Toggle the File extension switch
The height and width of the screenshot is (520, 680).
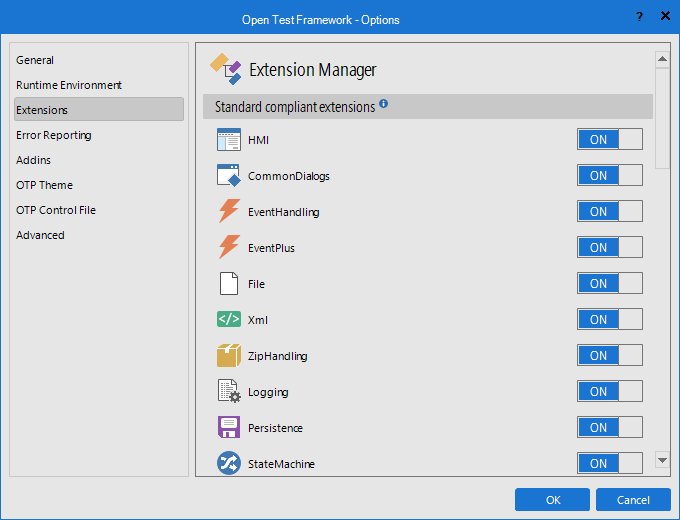click(x=610, y=283)
